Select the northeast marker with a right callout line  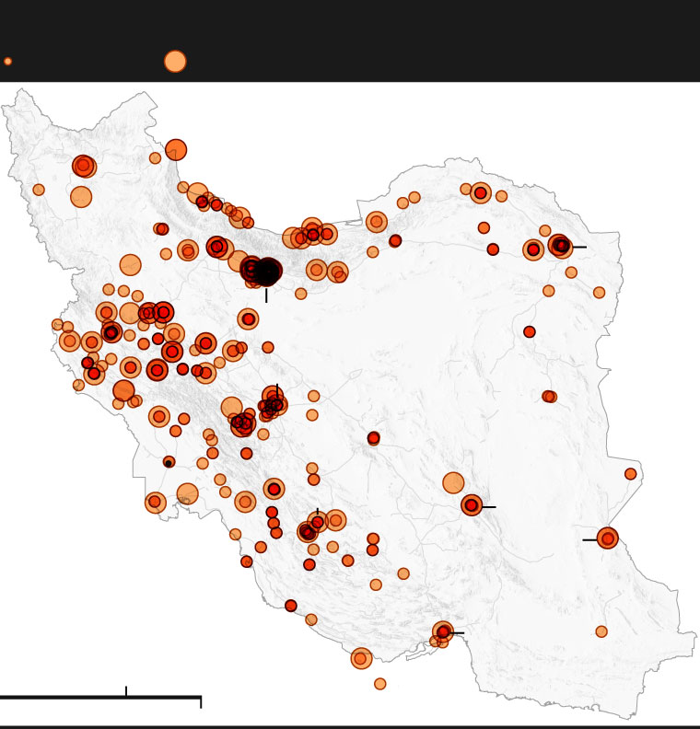pyautogui.click(x=560, y=246)
